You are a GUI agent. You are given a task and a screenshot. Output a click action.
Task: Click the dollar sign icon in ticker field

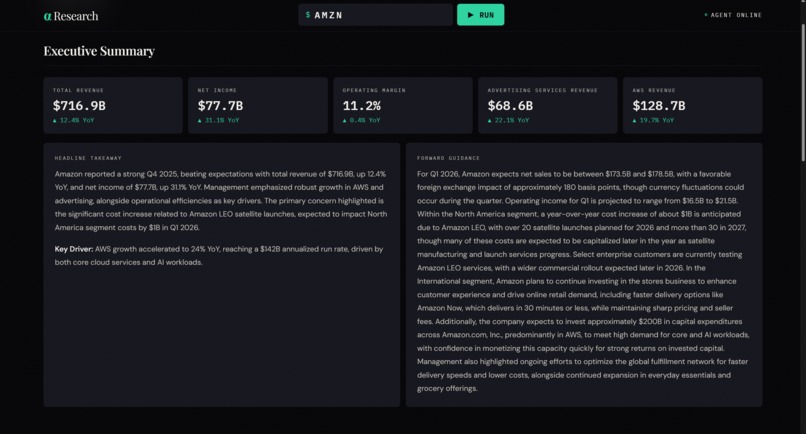tap(308, 15)
